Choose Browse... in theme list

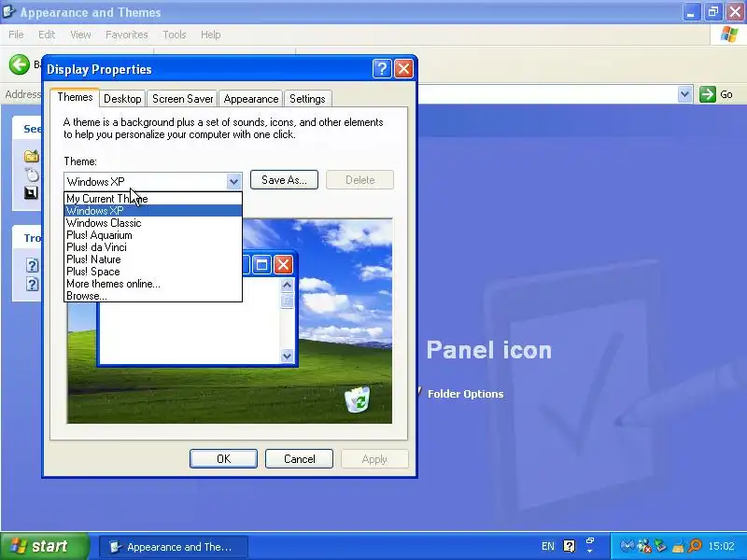[153, 296]
